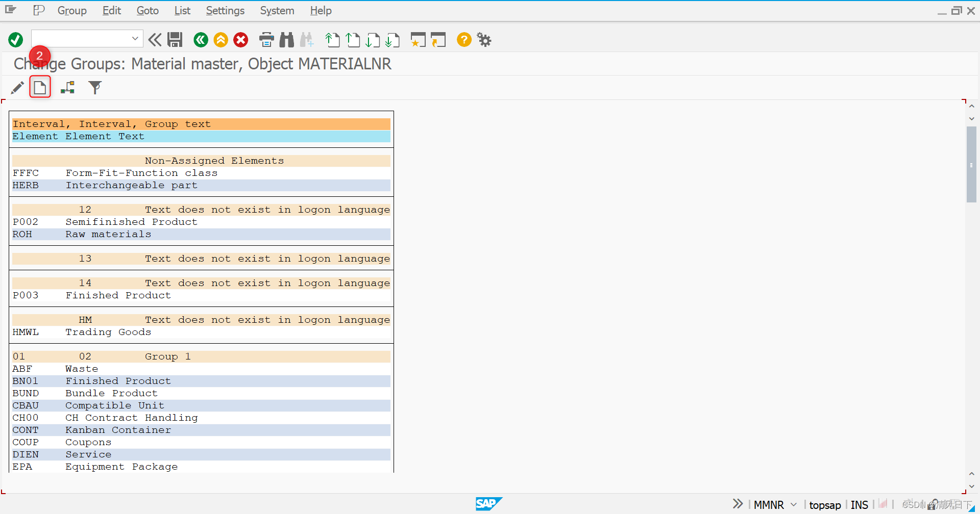Go to previous page icon

pos(353,40)
